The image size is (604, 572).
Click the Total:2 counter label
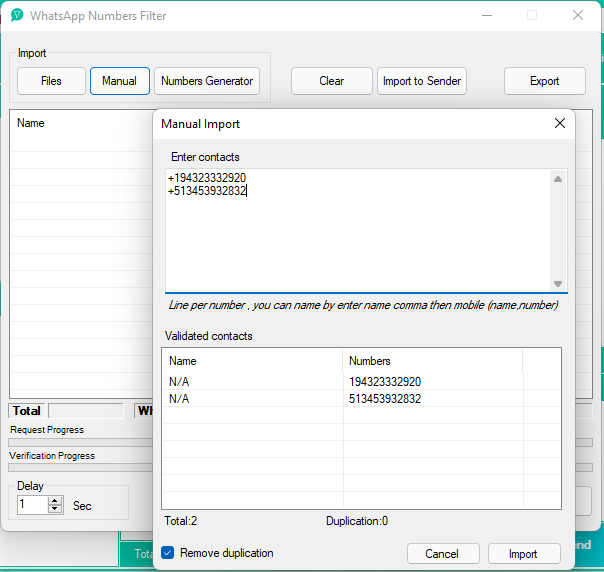[x=181, y=521]
